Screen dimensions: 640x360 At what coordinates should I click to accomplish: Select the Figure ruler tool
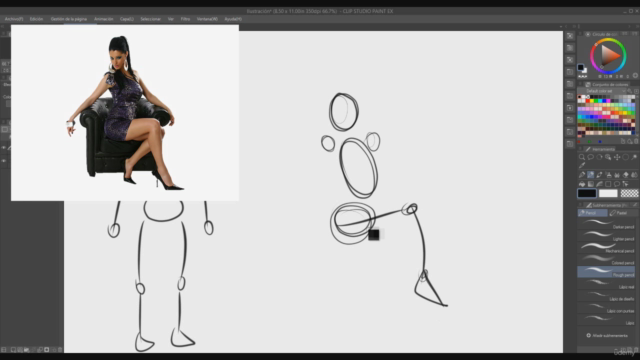[600, 184]
